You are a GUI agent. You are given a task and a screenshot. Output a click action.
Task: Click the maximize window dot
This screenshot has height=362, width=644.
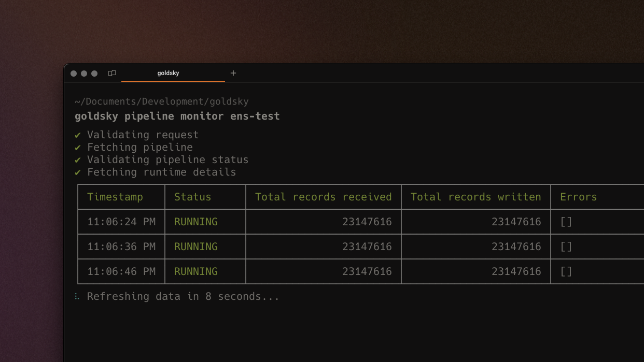pos(94,74)
